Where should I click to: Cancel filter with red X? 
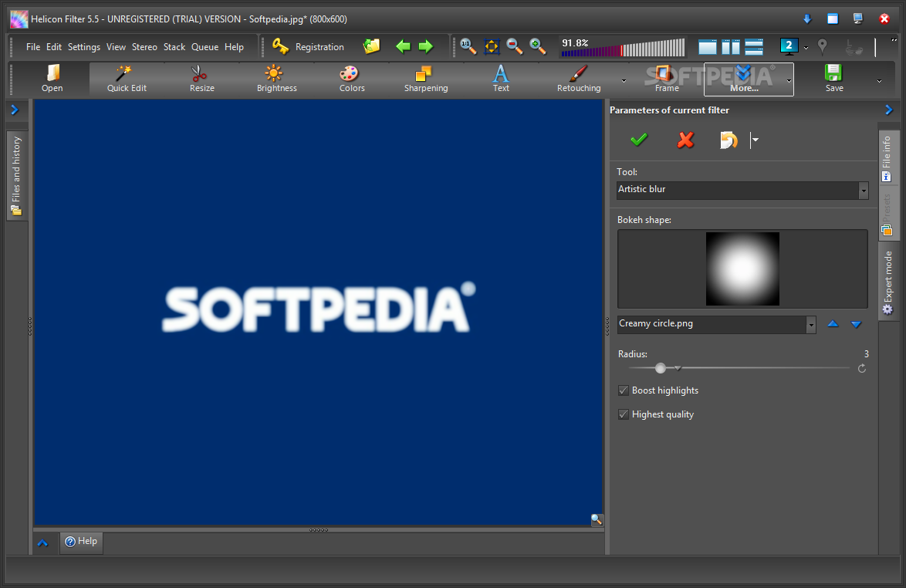685,140
